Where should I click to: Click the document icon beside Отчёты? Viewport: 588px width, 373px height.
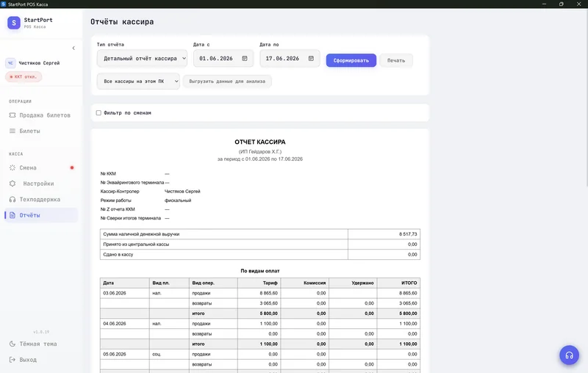pyautogui.click(x=12, y=215)
